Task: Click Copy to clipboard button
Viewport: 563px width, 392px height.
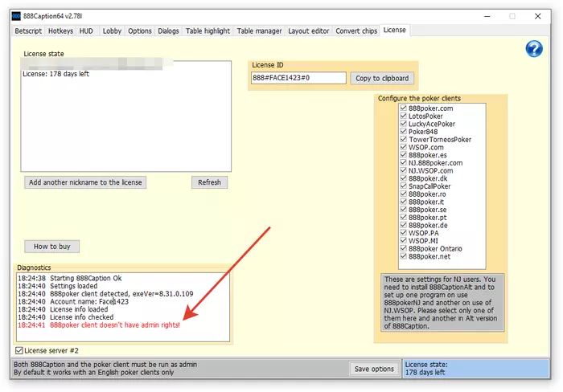Action: [382, 78]
